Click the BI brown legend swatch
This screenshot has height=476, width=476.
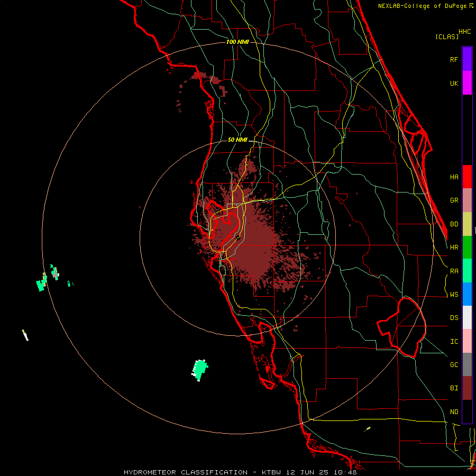[x=467, y=388]
